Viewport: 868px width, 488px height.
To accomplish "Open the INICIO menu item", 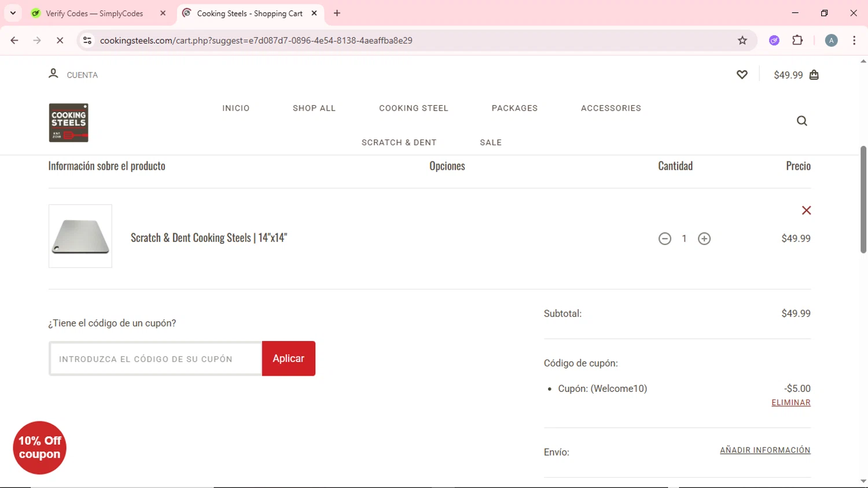I will click(x=236, y=108).
